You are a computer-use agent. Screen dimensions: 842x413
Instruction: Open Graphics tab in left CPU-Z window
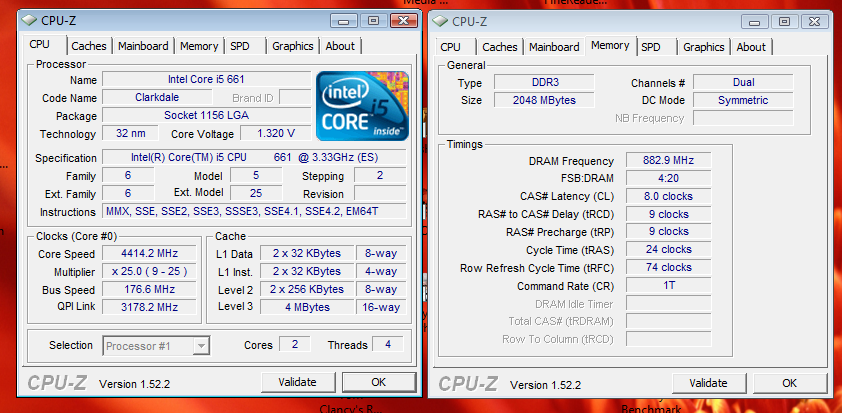pyautogui.click(x=293, y=46)
